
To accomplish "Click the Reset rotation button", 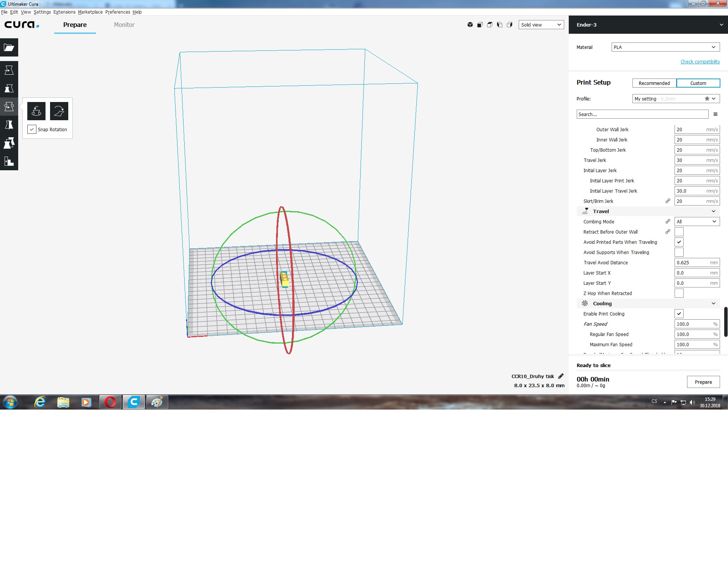I will [36, 111].
